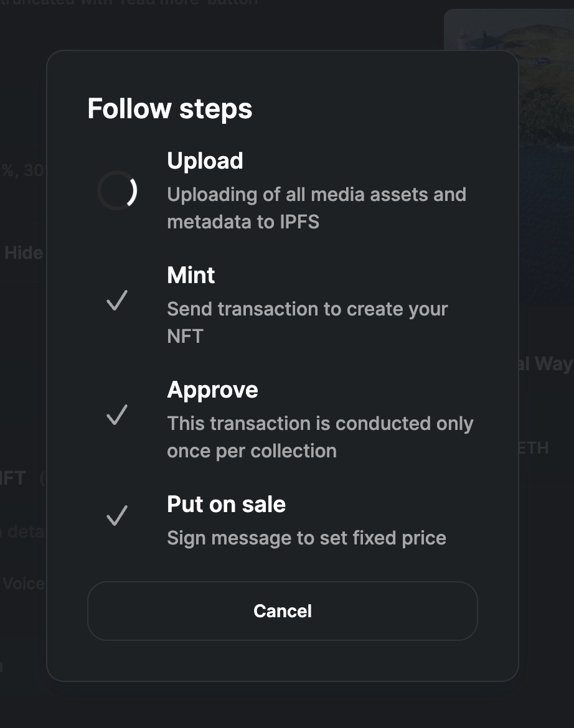Click the dimmed ETH price label

pyautogui.click(x=534, y=448)
